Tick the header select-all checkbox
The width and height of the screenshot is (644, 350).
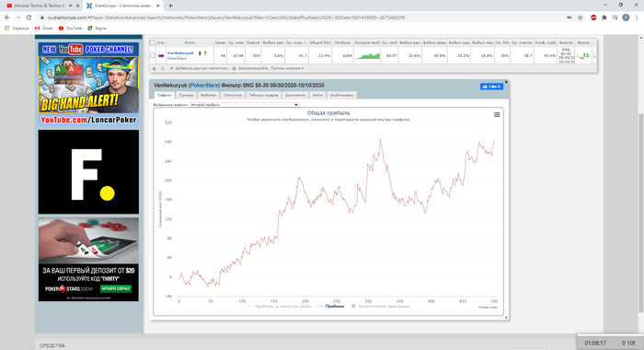(x=153, y=42)
